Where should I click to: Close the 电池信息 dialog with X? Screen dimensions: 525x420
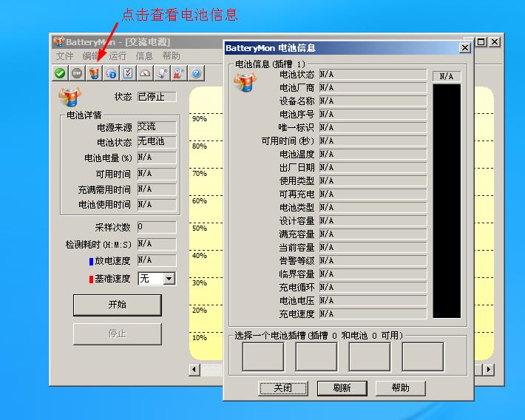[x=464, y=48]
